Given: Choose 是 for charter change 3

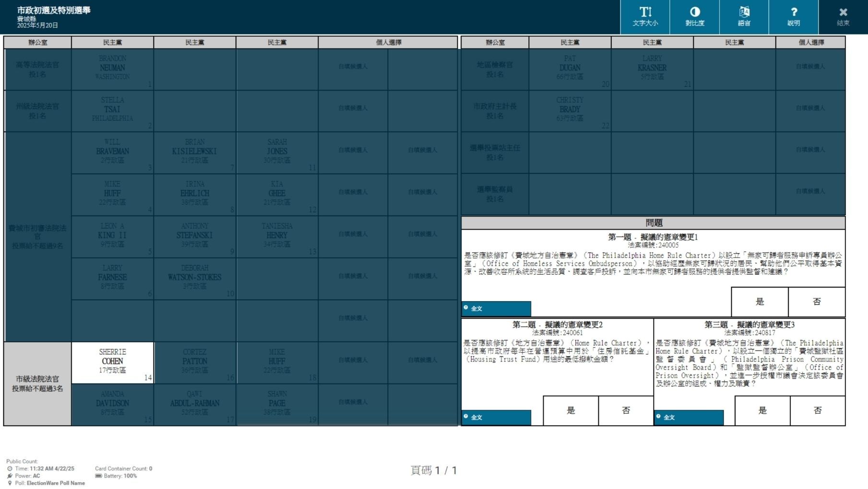Looking at the screenshot, I should point(762,410).
